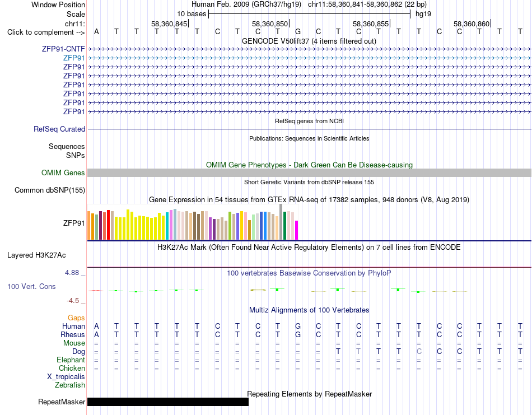Viewport: 532px width, 415px height.
Task: Click the Scale label
Action: tap(76, 14)
